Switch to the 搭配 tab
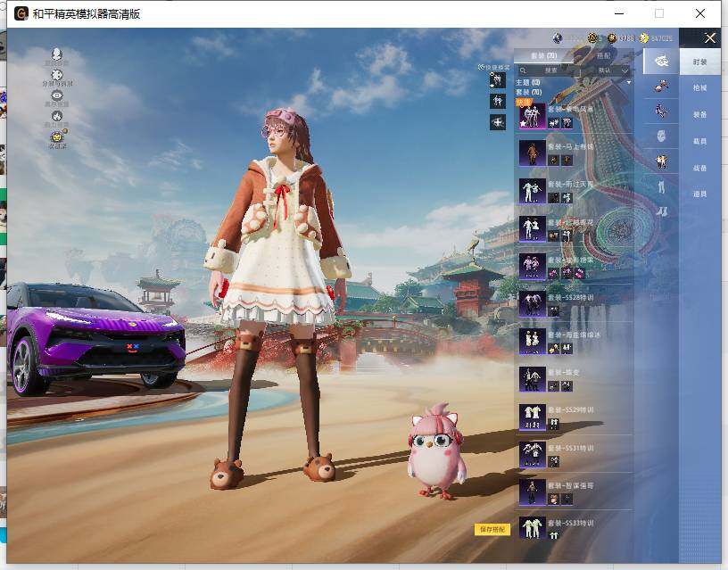The image size is (728, 570). tap(604, 55)
